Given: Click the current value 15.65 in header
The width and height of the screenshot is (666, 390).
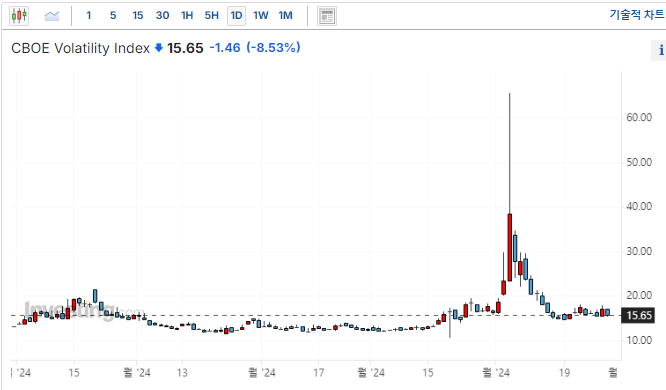Looking at the screenshot, I should point(185,48).
